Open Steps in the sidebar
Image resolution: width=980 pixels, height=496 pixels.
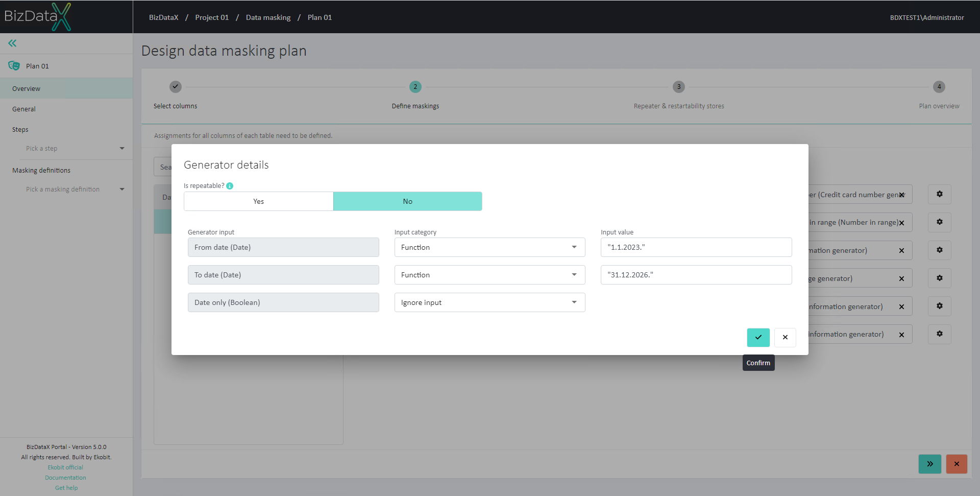click(x=66, y=129)
